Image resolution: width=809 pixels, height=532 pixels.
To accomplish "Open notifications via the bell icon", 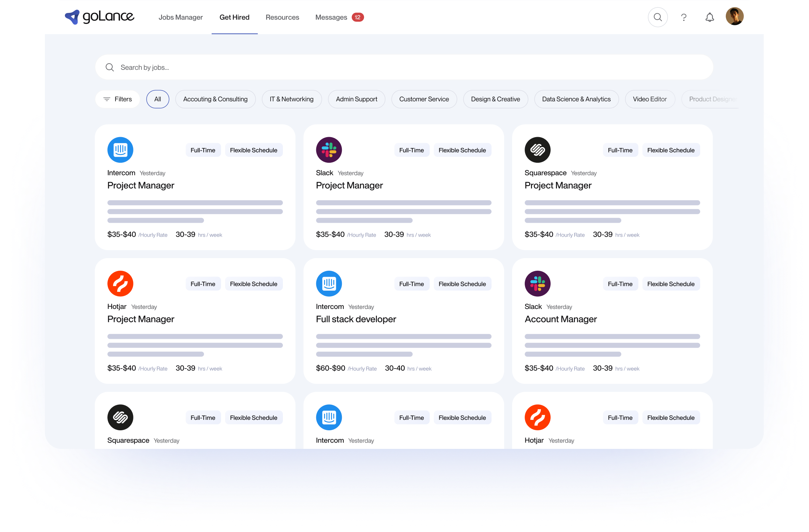I will pos(709,17).
